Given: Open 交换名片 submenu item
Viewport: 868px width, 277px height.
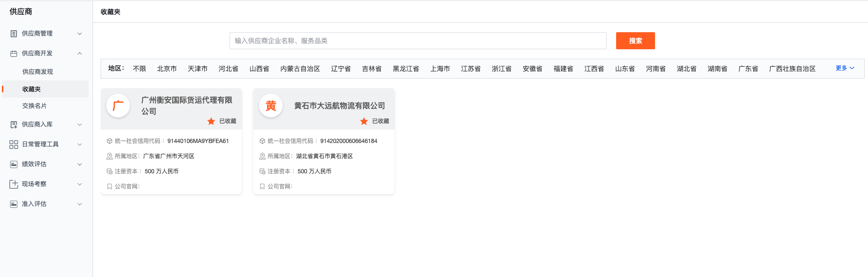Looking at the screenshot, I should [34, 106].
